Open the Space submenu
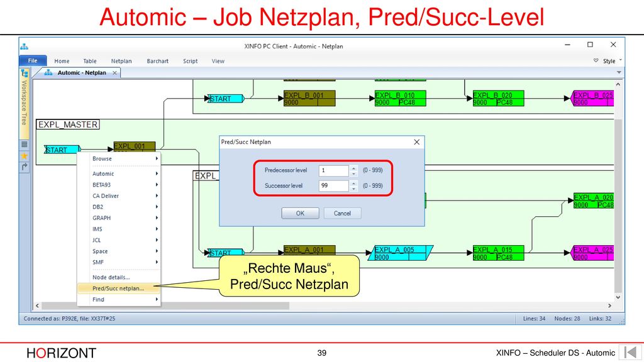This screenshot has height=362, width=644. tap(119, 251)
